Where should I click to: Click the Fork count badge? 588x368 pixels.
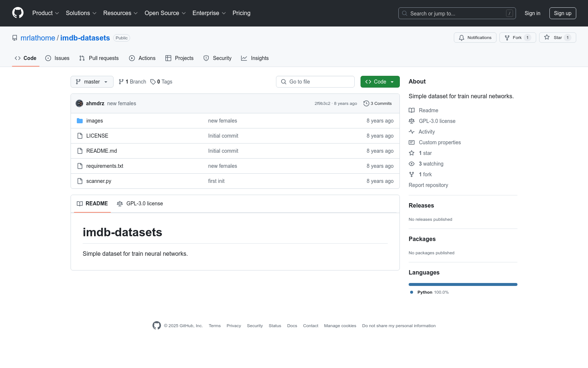click(x=527, y=38)
